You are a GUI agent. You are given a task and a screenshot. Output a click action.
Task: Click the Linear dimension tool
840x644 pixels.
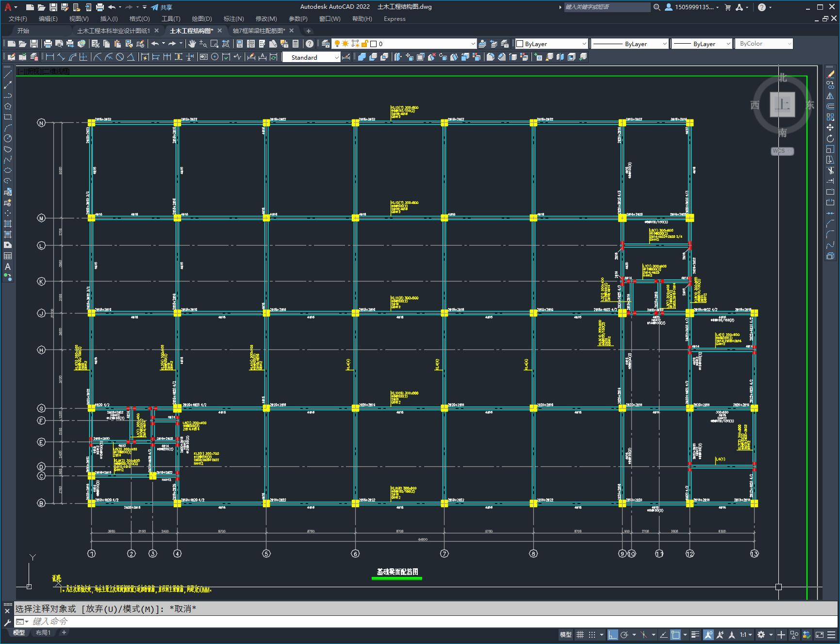pos(49,57)
